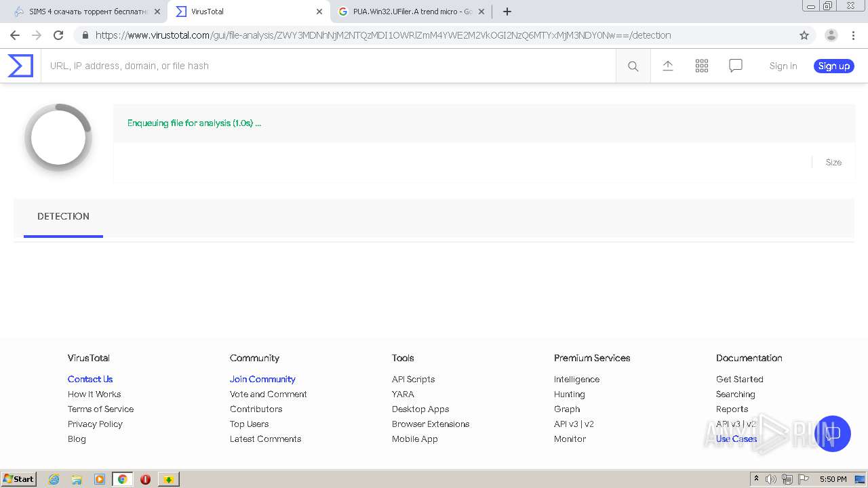Open the Intelligence link
Viewport: 868px width, 488px height.
[576, 380]
